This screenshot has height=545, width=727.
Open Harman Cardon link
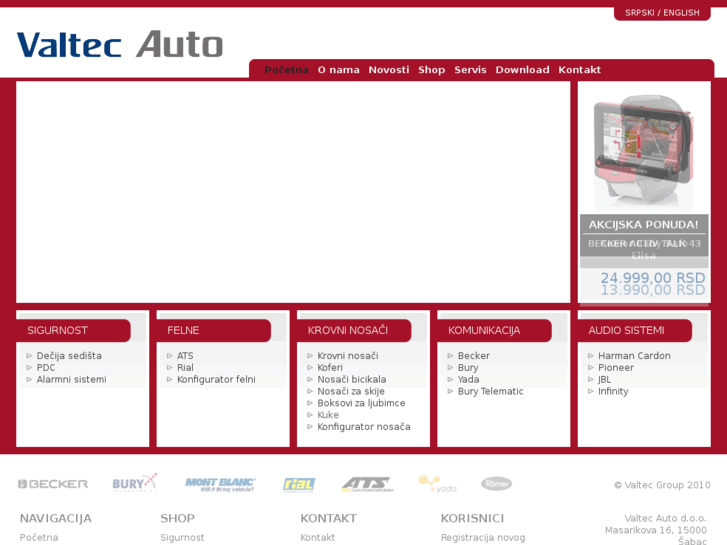(634, 356)
